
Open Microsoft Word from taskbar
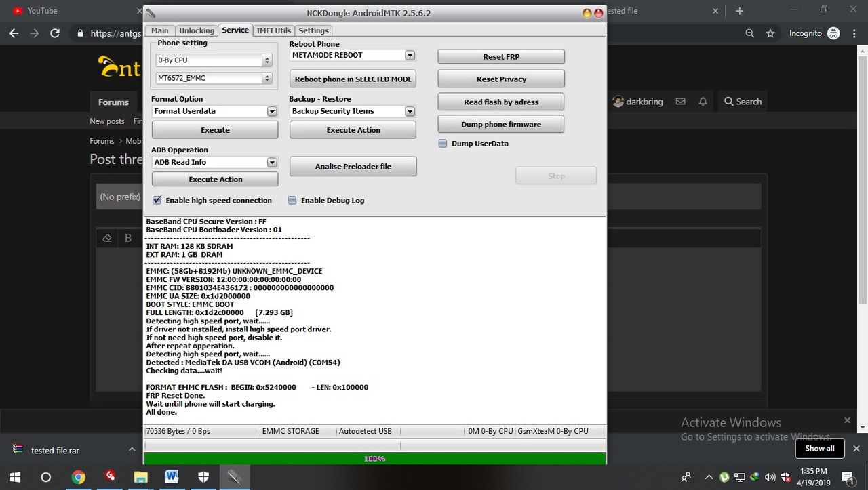[172, 476]
